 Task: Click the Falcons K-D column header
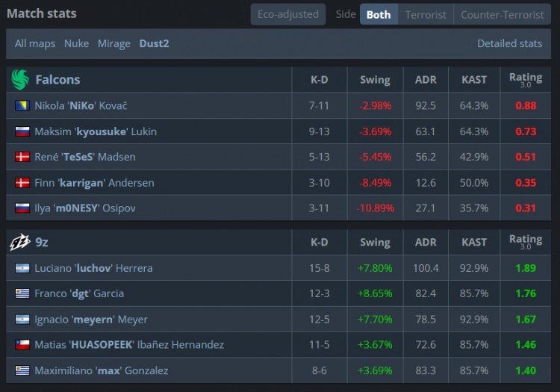pyautogui.click(x=320, y=80)
